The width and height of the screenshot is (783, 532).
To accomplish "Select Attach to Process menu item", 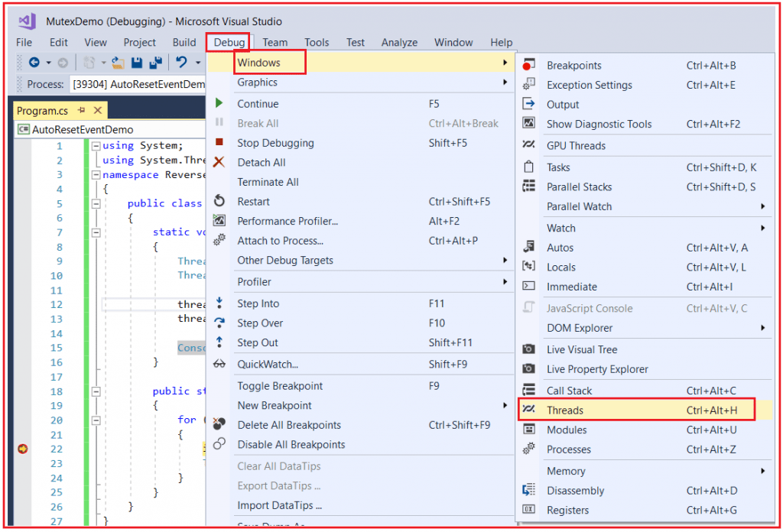I will 280,241.
